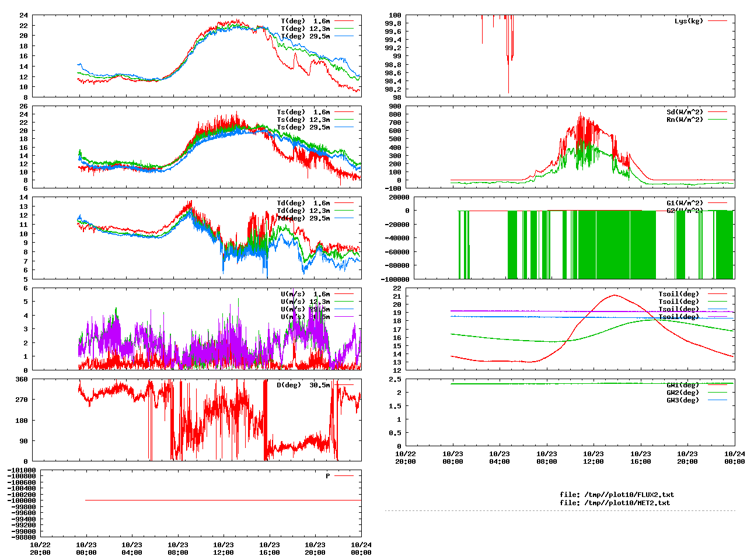
Task: Select the 'Ts(deg) 1.6m' legend label
Action: click(303, 112)
